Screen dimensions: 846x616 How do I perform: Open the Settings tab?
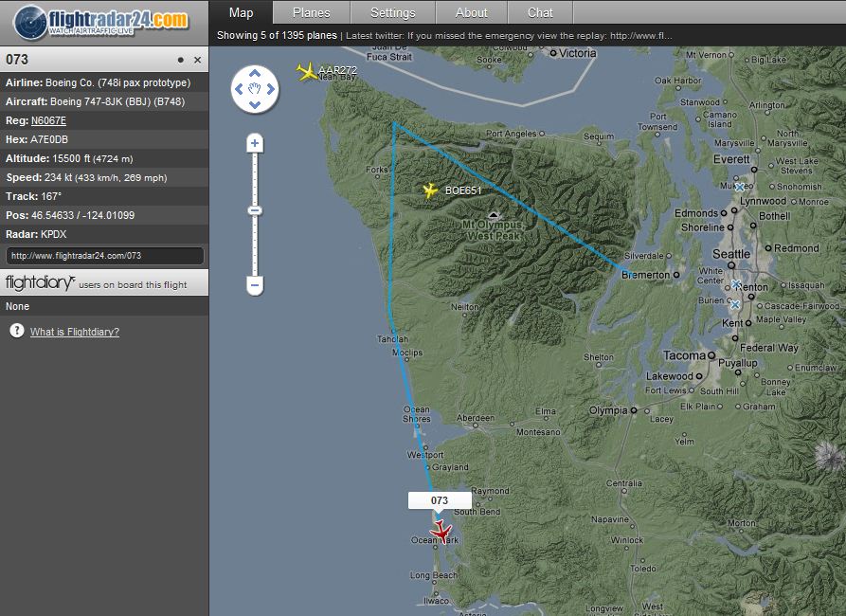coord(392,12)
